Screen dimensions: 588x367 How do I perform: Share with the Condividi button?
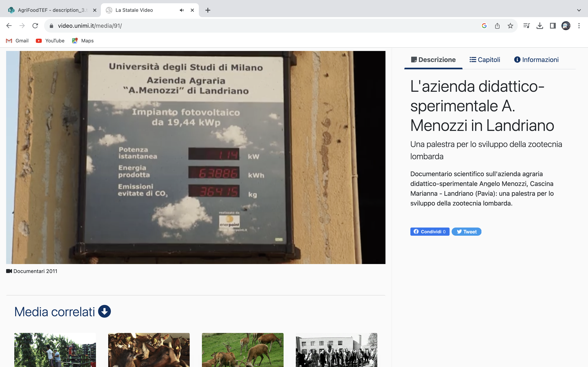pos(430,232)
